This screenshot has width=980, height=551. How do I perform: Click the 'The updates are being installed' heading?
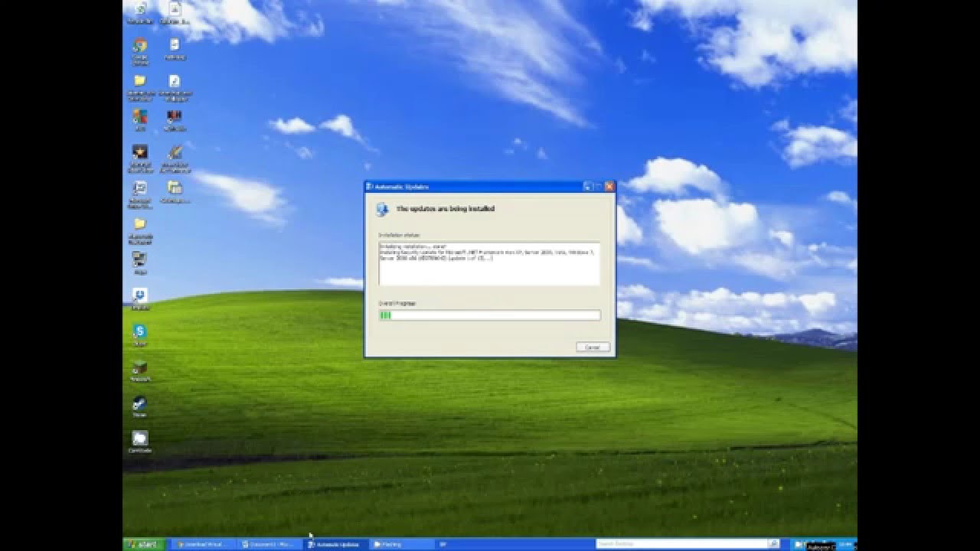pyautogui.click(x=445, y=208)
